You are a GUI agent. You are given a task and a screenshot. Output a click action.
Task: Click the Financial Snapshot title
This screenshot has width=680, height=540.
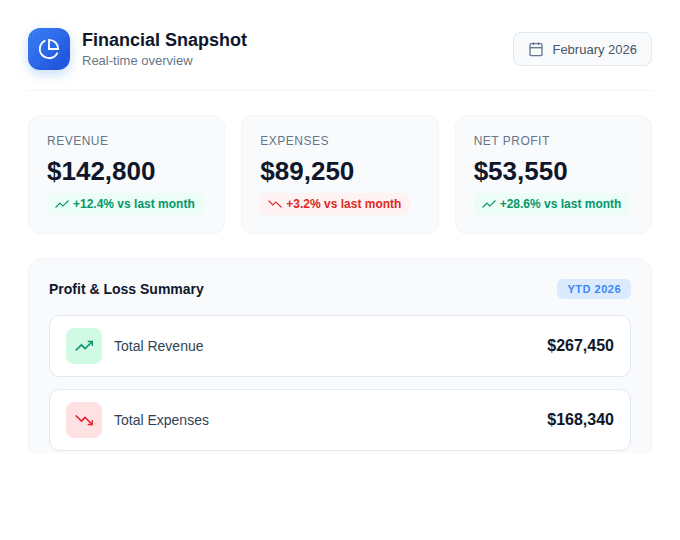[x=164, y=40]
